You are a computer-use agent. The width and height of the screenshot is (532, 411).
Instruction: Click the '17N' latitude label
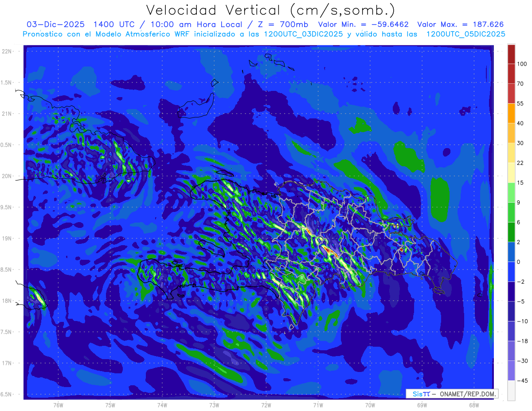click(7, 363)
